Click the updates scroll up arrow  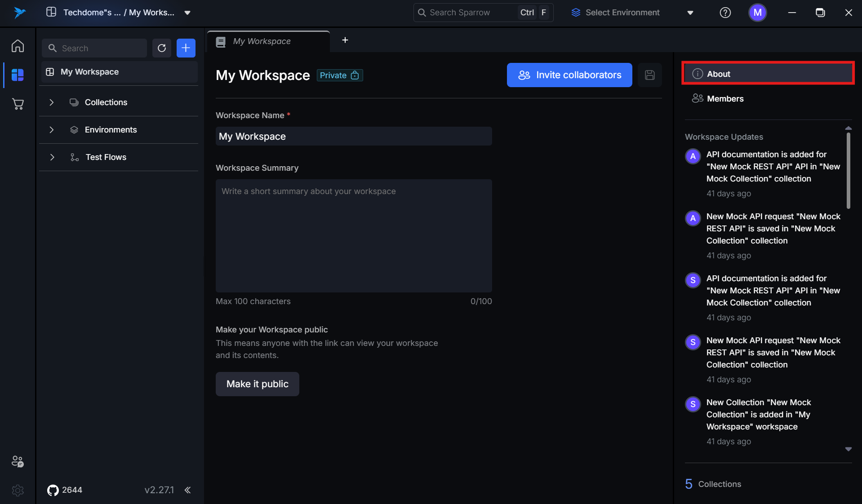pos(849,128)
